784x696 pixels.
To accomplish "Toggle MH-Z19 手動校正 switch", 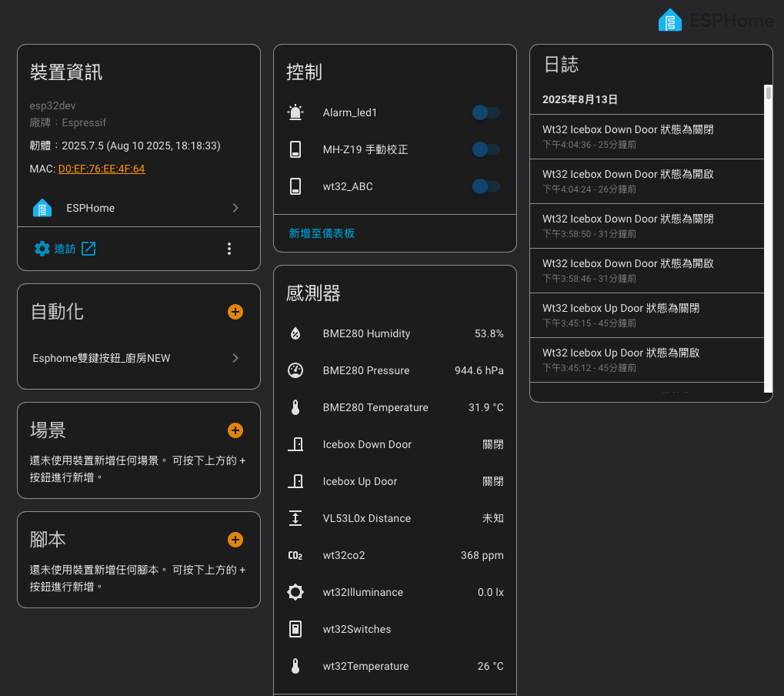I will point(486,149).
